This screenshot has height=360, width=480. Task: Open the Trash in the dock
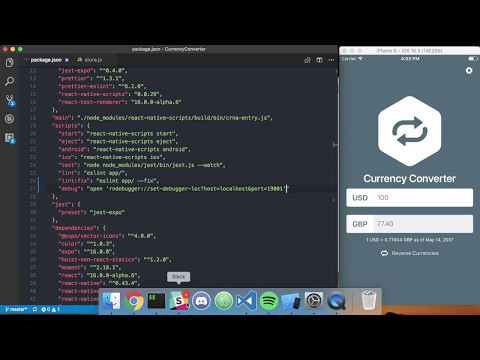pyautogui.click(x=369, y=300)
